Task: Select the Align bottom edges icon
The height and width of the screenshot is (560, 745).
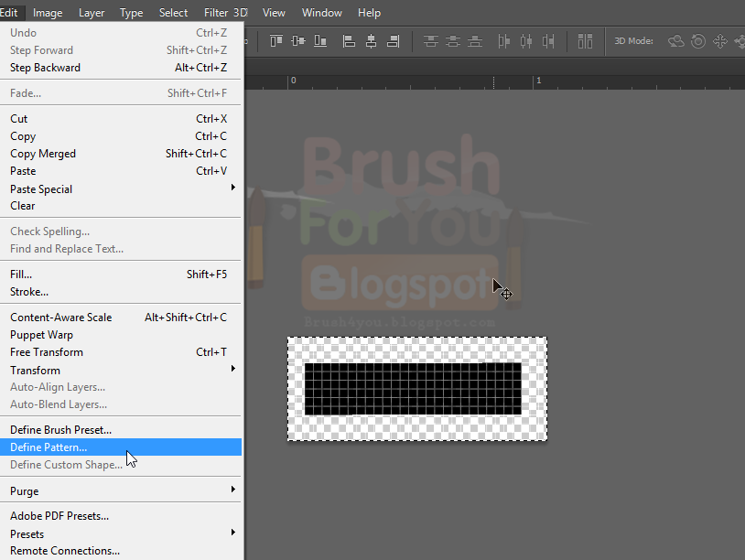Action: pyautogui.click(x=319, y=41)
